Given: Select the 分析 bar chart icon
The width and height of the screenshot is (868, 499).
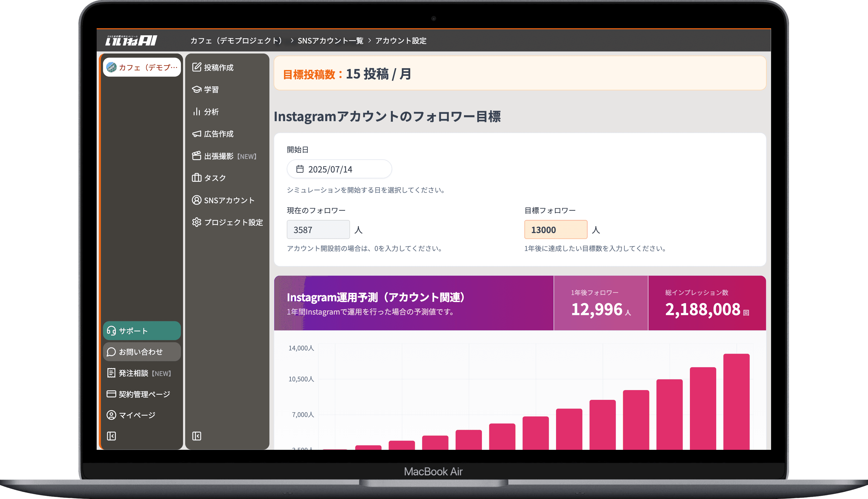Looking at the screenshot, I should pyautogui.click(x=197, y=112).
